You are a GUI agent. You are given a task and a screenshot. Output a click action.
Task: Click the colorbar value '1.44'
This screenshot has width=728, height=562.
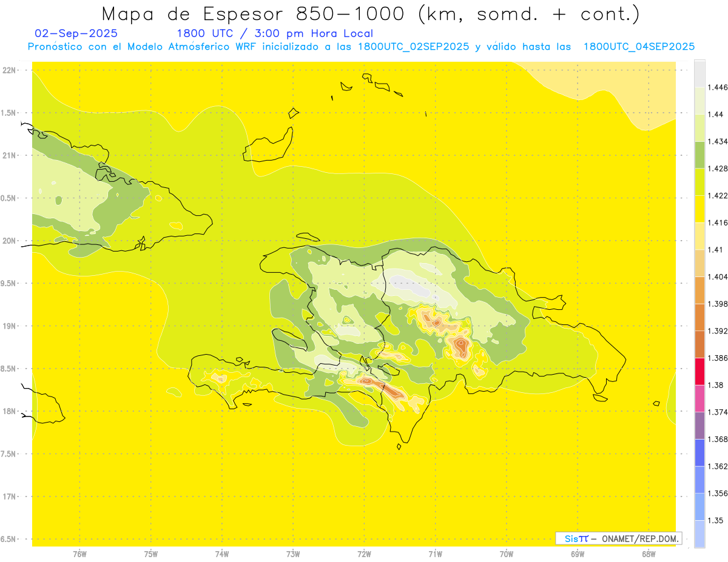pyautogui.click(x=715, y=114)
